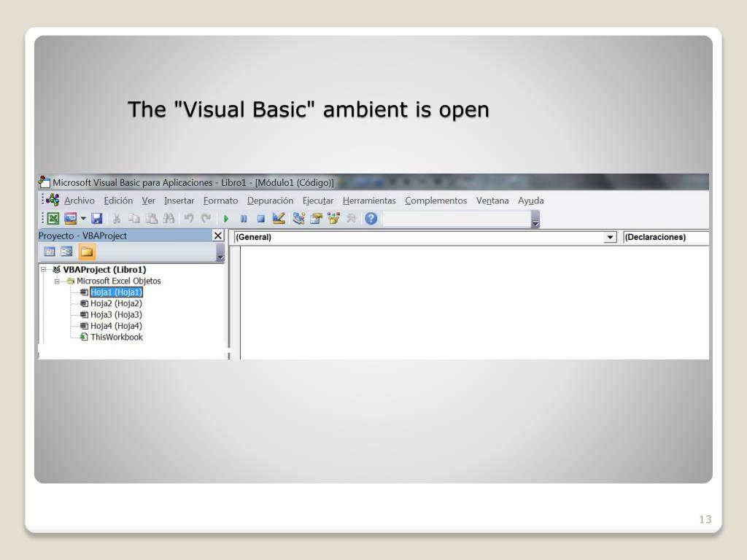
Task: Open the Herramientas menu
Action: pos(369,201)
